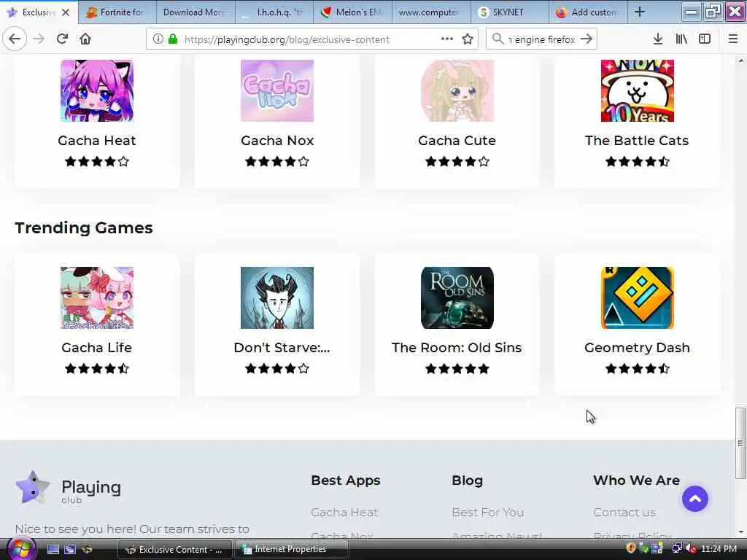Click the taskbar clock 11:24 PM
Screen dimensions: 747x560
tap(719, 549)
